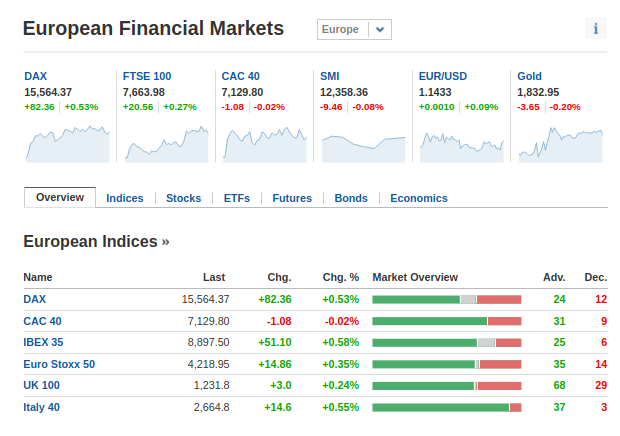Click the SMI change -9.46
The image size is (620, 436).
click(x=331, y=107)
